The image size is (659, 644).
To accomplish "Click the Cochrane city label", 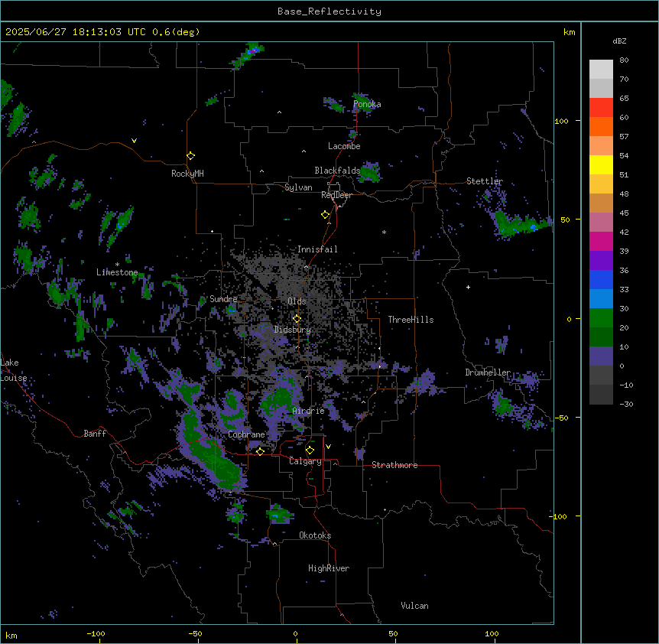I will click(x=246, y=434).
